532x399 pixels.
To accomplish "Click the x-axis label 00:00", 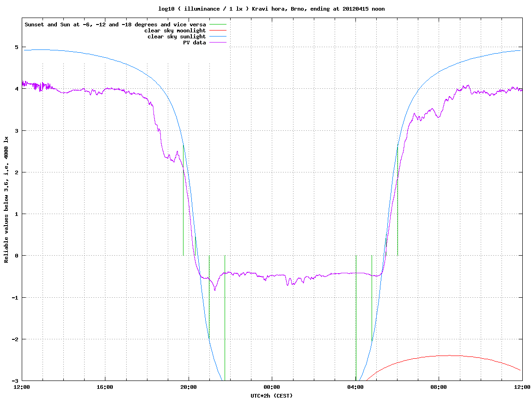I will [272, 387].
